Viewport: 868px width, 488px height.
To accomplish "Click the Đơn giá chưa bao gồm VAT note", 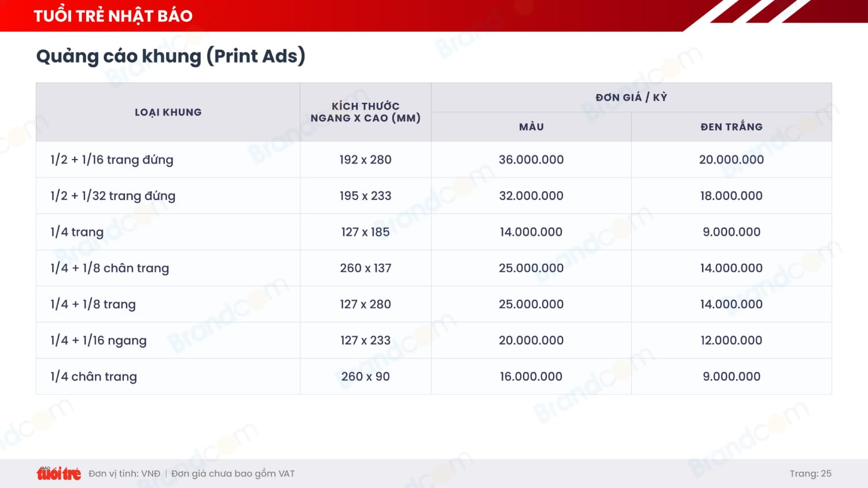I will 233,474.
